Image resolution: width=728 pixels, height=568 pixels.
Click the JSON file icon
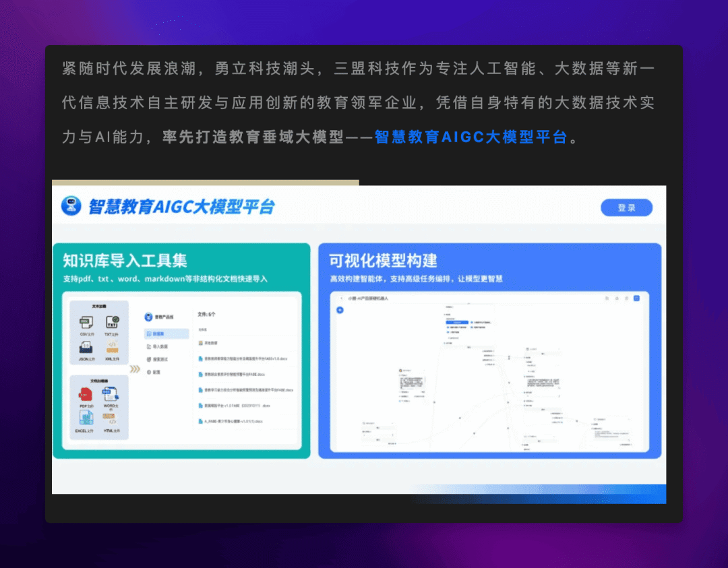pyautogui.click(x=86, y=348)
